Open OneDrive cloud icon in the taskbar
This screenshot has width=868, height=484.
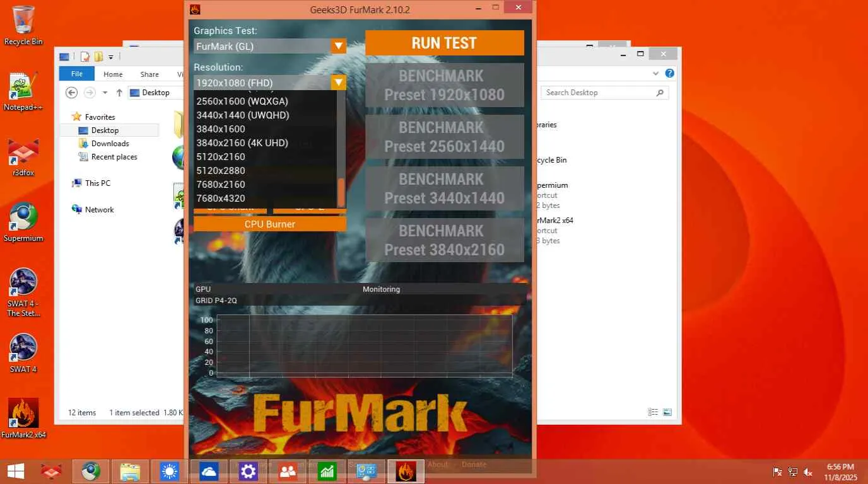pyautogui.click(x=209, y=471)
